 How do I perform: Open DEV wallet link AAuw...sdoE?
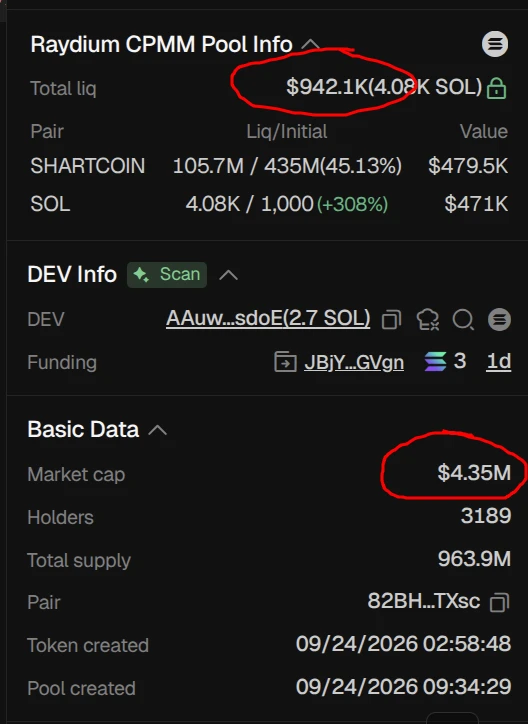coord(268,318)
